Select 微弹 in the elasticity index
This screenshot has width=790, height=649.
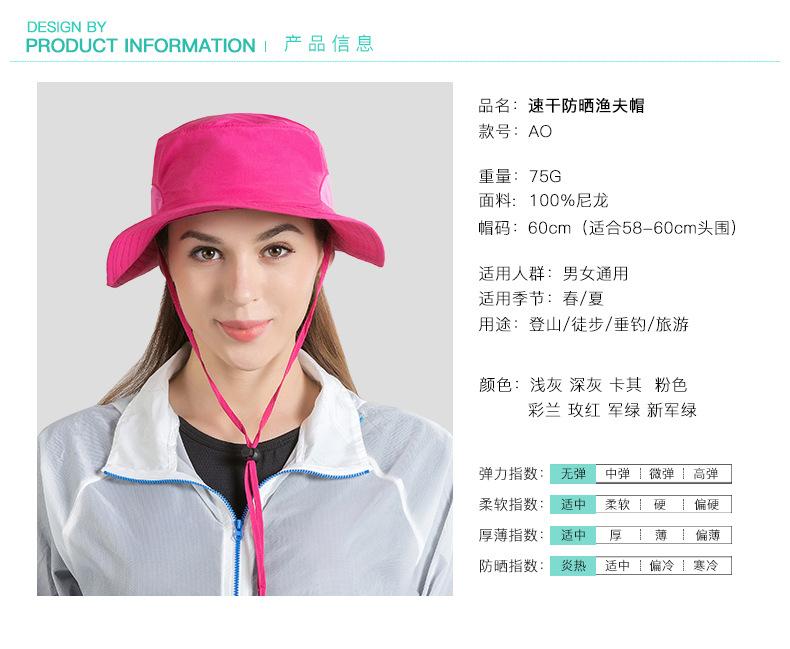662,474
